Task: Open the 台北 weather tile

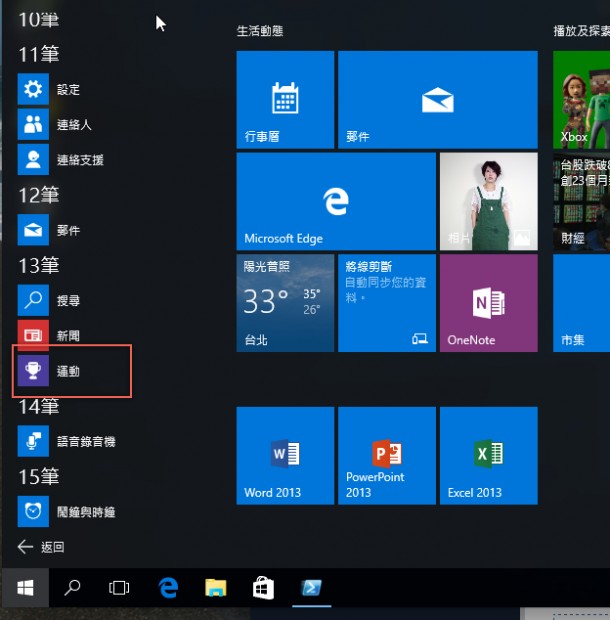Action: tap(285, 303)
